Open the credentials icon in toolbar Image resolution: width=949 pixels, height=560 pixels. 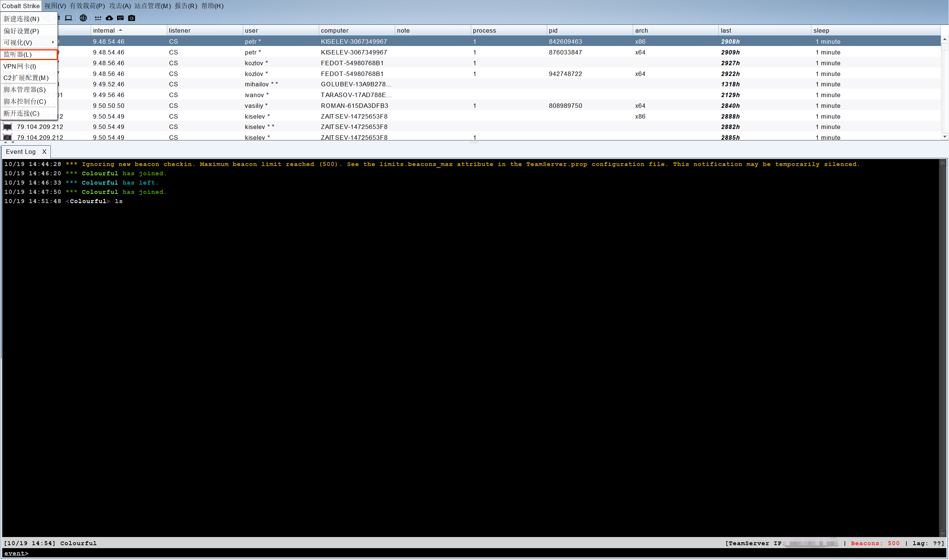click(98, 18)
